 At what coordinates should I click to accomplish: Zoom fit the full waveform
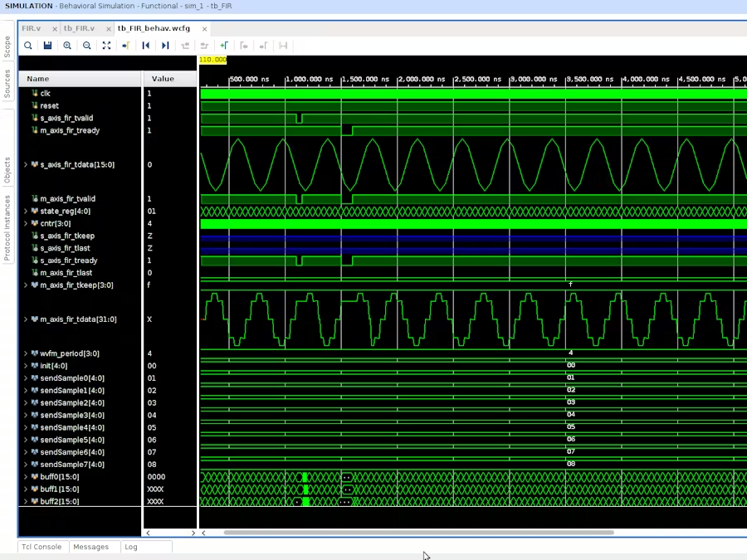click(x=106, y=46)
